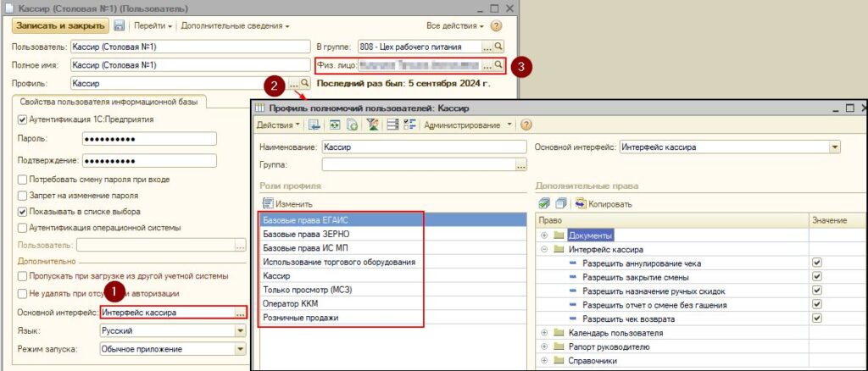Click the copy document icon in profile toolbar
Screen dimensions: 868x371
pyautogui.click(x=352, y=125)
